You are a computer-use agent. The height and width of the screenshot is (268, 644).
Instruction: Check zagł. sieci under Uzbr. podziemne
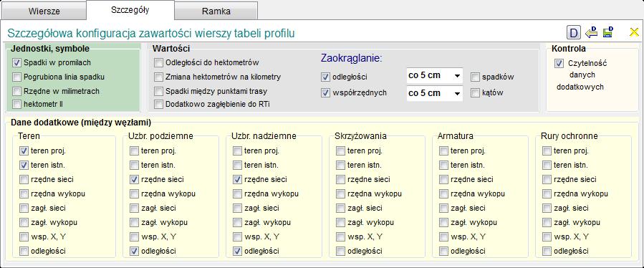tap(134, 208)
